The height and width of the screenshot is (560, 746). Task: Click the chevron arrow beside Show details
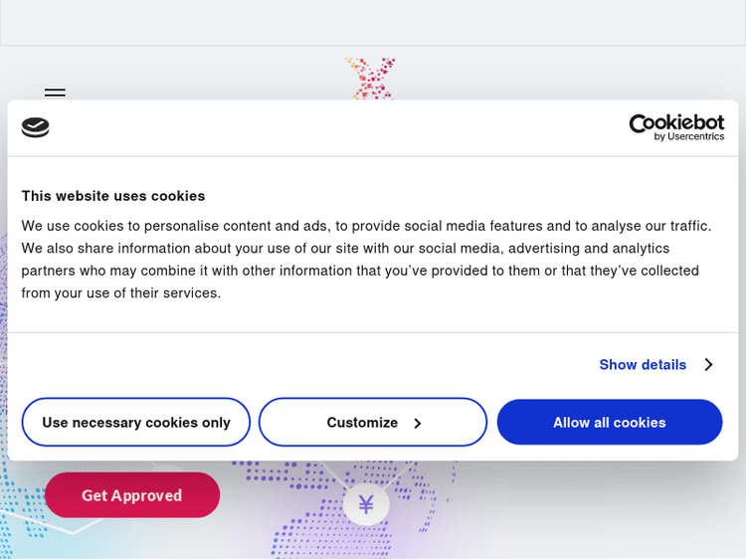click(708, 365)
